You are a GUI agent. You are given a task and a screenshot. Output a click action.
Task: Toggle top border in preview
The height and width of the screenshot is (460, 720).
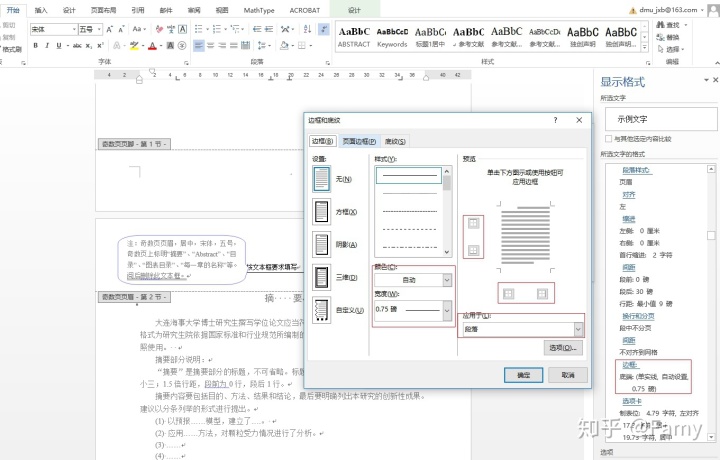coord(473,223)
